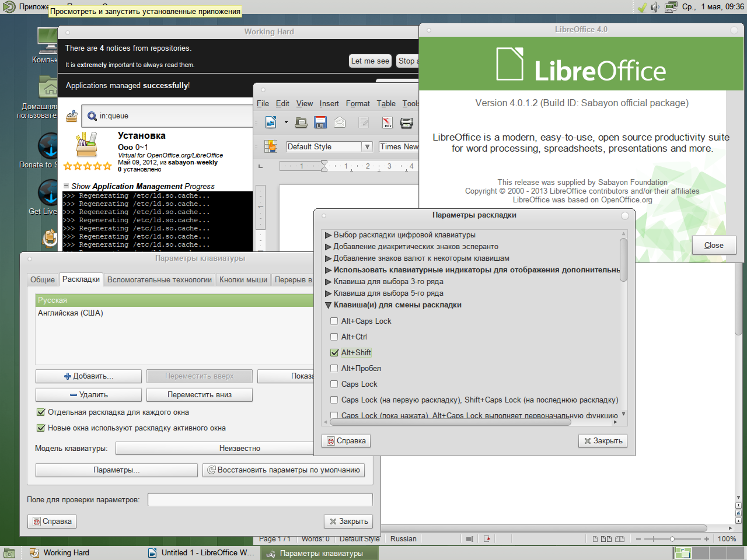Viewport: 747px width, 560px height.
Task: Select two-page columns view layout icon
Action: point(606,539)
